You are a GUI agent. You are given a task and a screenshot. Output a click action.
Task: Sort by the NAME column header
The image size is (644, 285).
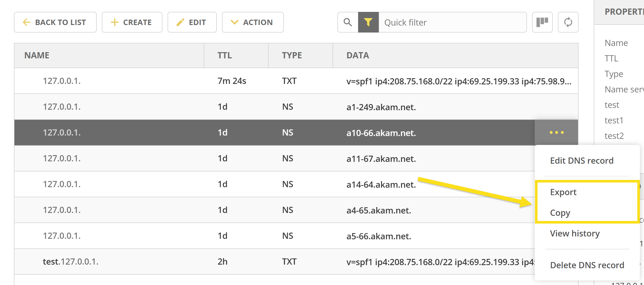pos(37,55)
